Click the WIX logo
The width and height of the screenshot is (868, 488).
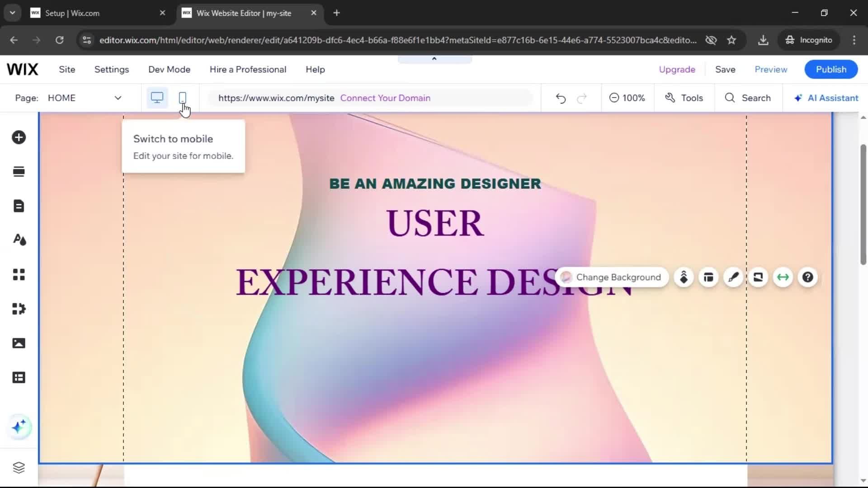(23, 70)
